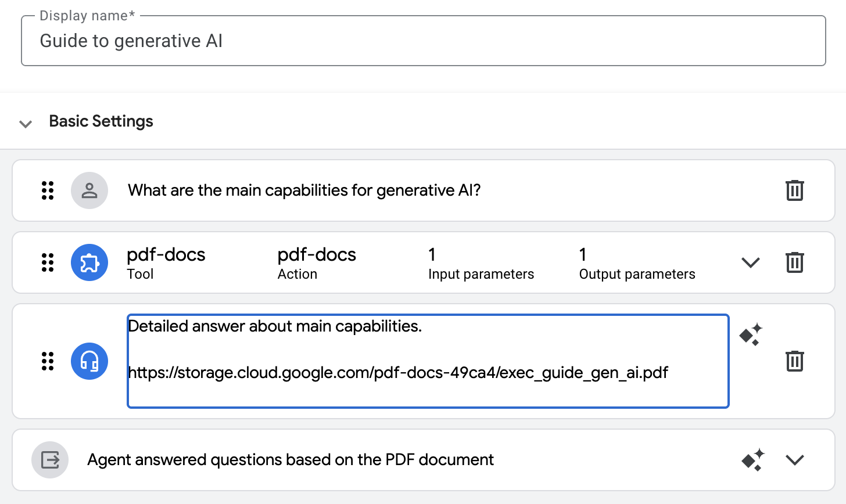The image size is (846, 504).
Task: Grab drag handle of agent response row
Action: click(x=48, y=361)
